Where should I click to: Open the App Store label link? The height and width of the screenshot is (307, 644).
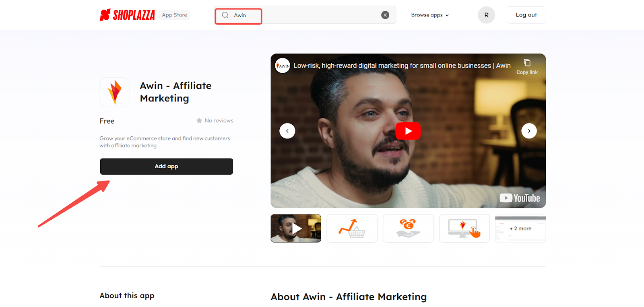(174, 15)
